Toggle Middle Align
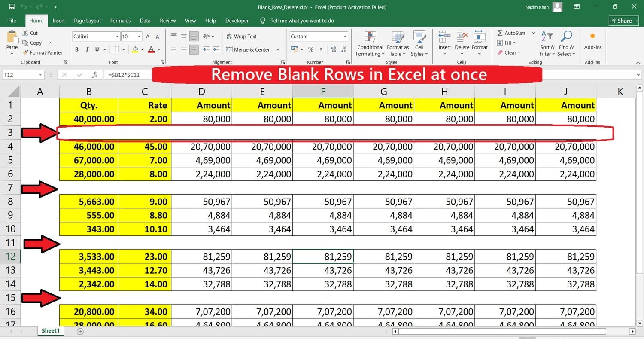This screenshot has height=339, width=644. [184, 37]
